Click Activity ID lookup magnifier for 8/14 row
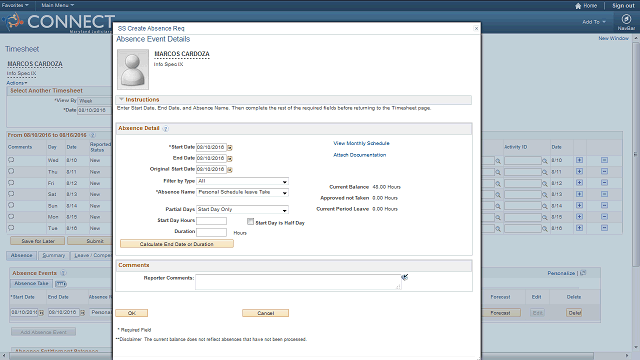 click(x=544, y=206)
